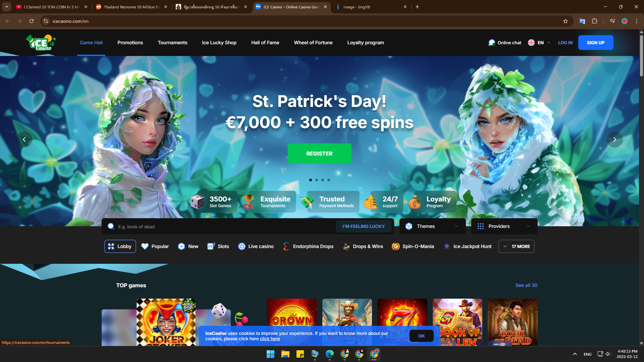This screenshot has width=644, height=362.
Task: Select the third carousel dot
Action: click(323, 180)
